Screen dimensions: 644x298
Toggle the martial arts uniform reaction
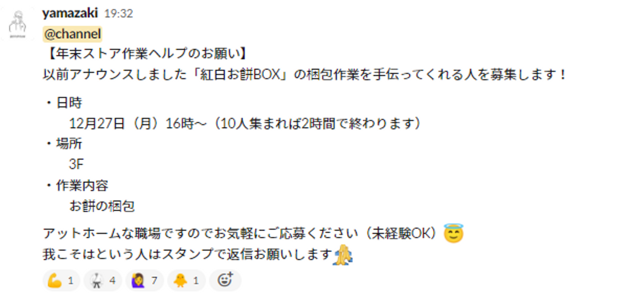click(102, 281)
